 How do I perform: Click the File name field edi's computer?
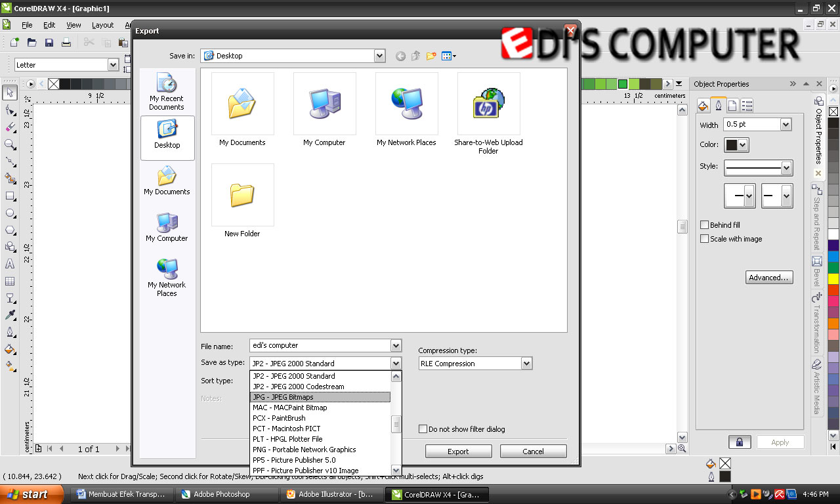click(320, 346)
